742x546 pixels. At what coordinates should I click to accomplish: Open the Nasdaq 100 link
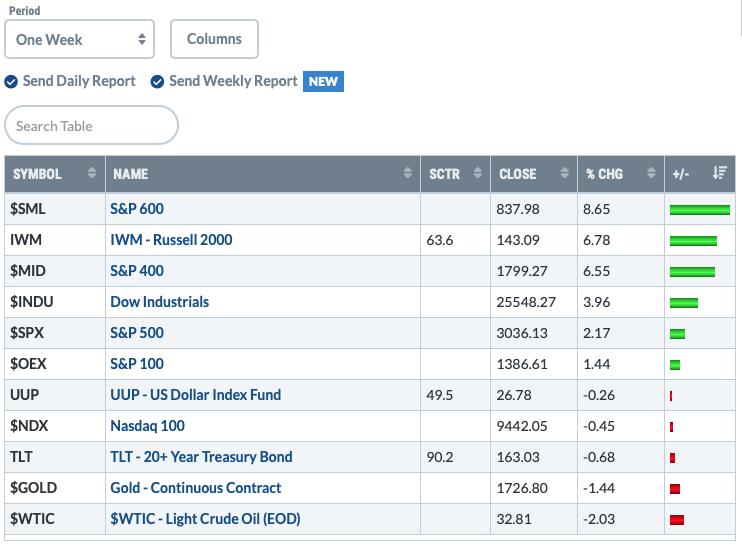click(147, 426)
